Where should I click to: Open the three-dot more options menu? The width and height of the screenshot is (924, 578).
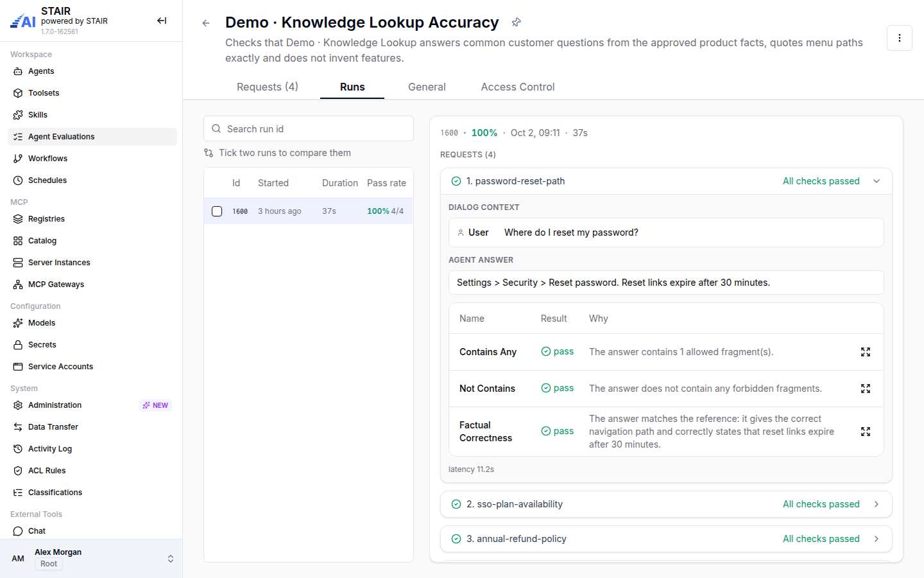point(900,38)
